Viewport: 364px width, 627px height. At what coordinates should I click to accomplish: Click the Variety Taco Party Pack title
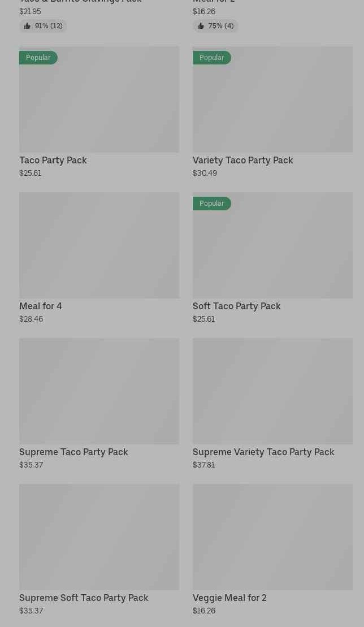coord(243,161)
